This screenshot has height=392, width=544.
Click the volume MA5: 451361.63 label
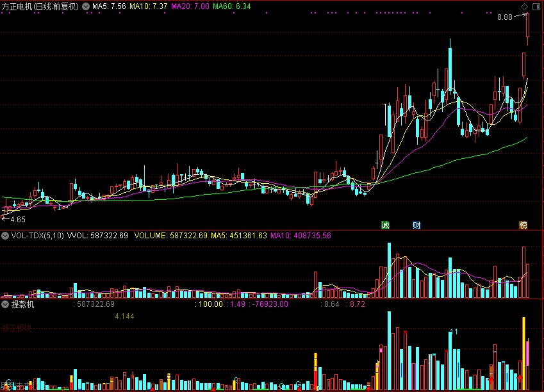coord(239,236)
